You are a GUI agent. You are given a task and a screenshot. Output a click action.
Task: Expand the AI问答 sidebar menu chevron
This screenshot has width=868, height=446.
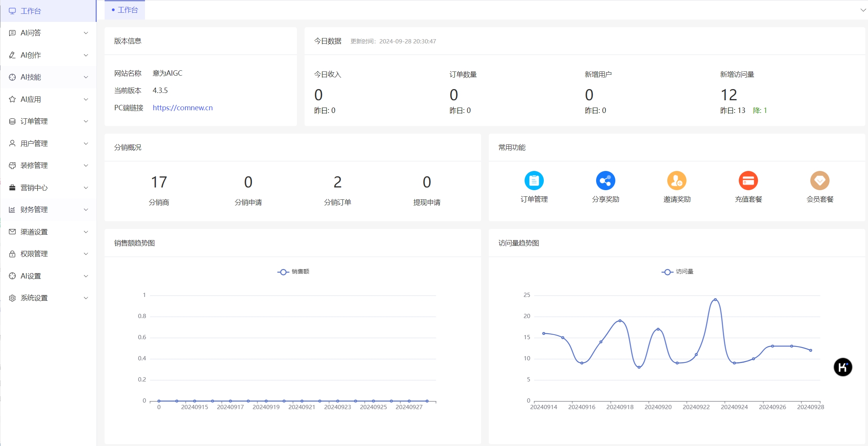point(86,33)
